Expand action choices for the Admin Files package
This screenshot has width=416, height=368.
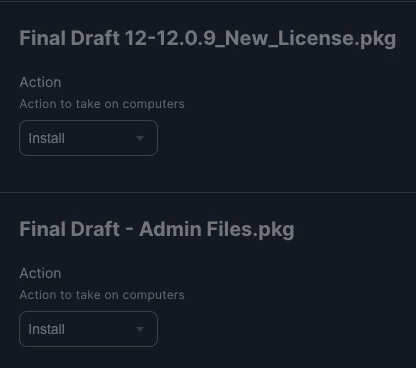[x=88, y=329]
